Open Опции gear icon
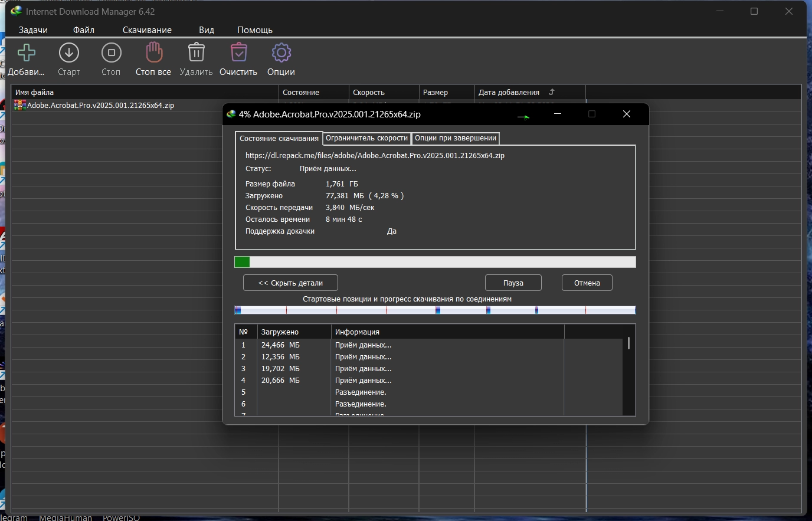The image size is (812, 521). tap(281, 53)
